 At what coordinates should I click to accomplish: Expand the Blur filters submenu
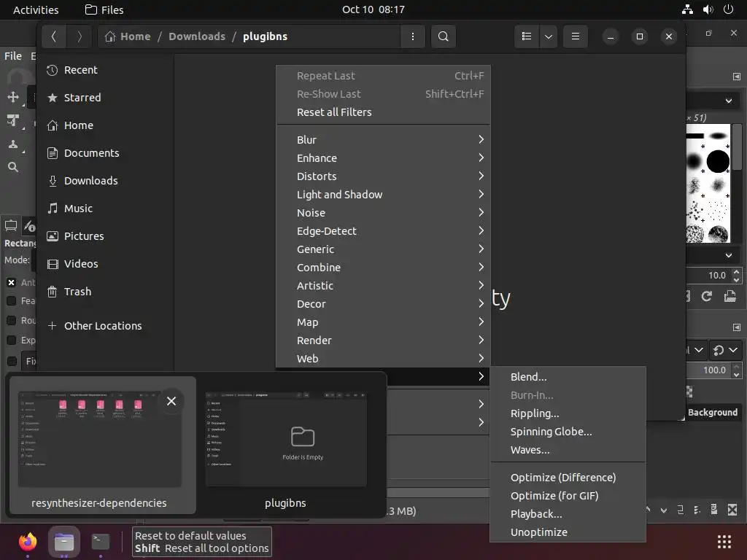[383, 139]
